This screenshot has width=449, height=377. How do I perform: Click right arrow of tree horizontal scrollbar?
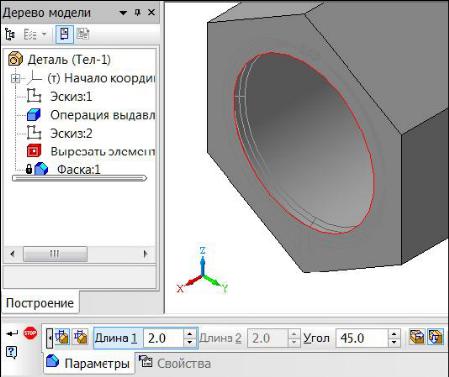point(145,254)
